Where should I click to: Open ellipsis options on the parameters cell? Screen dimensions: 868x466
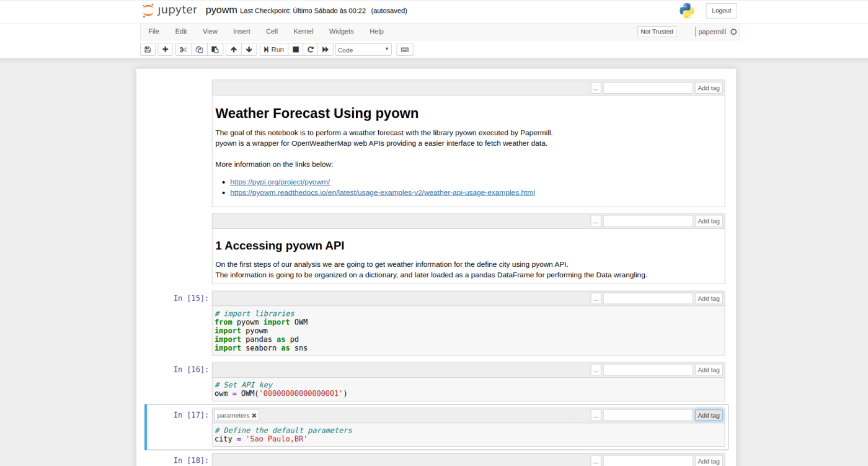(595, 414)
